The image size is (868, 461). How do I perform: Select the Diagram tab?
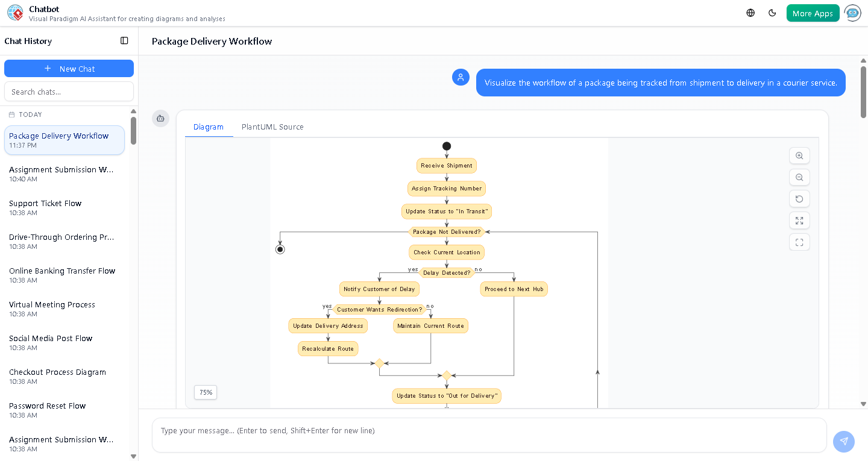209,127
